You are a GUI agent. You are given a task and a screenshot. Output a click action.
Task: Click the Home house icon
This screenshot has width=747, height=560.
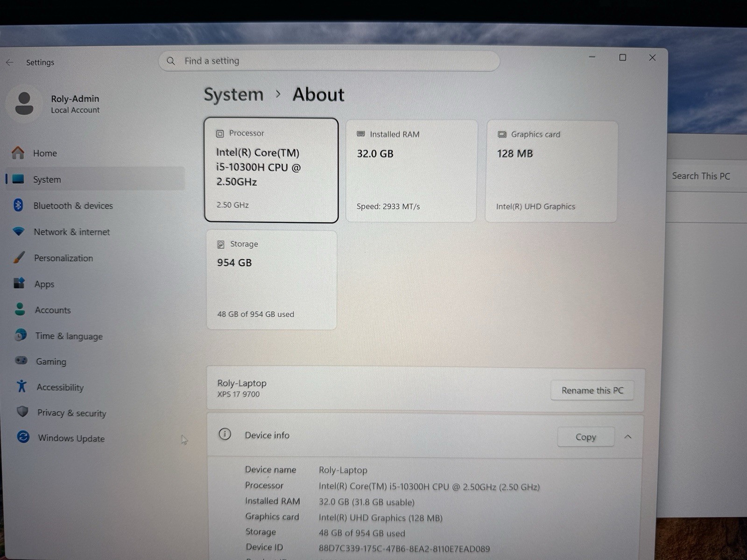point(18,153)
